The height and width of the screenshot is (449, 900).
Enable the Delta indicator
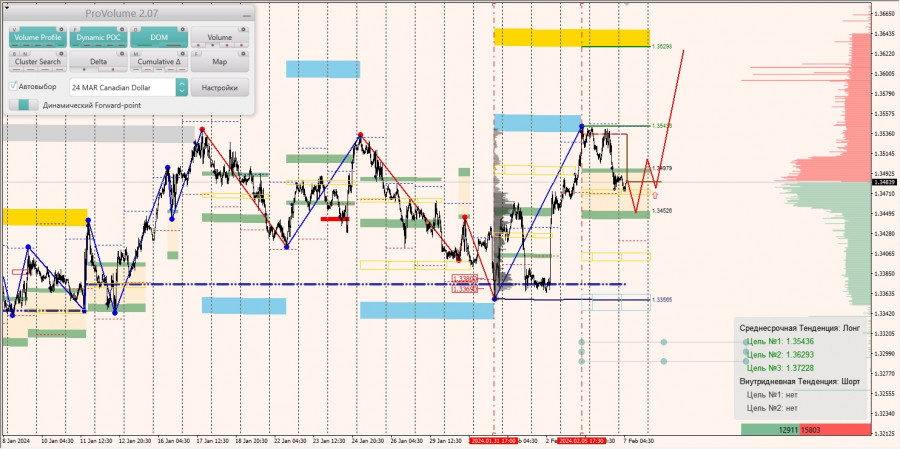[x=99, y=60]
